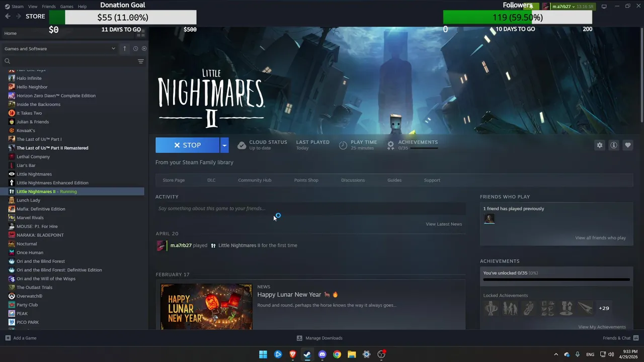Go to library Home

(11, 33)
